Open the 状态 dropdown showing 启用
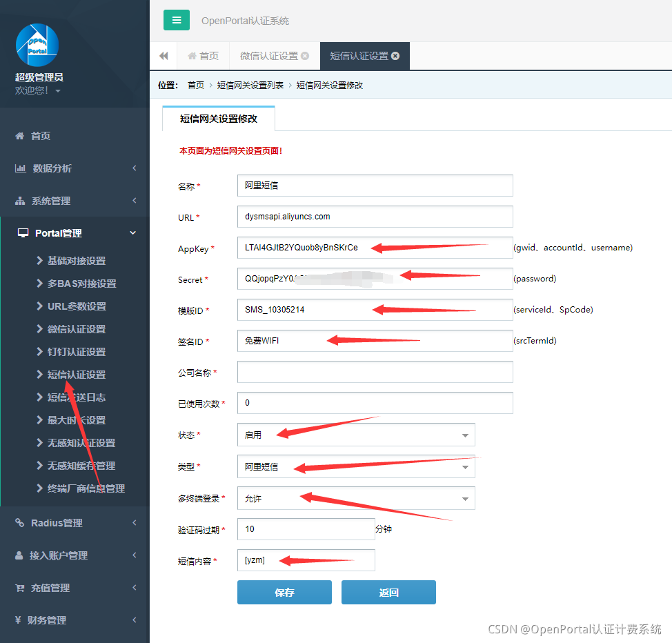This screenshot has height=643, width=672. point(356,435)
